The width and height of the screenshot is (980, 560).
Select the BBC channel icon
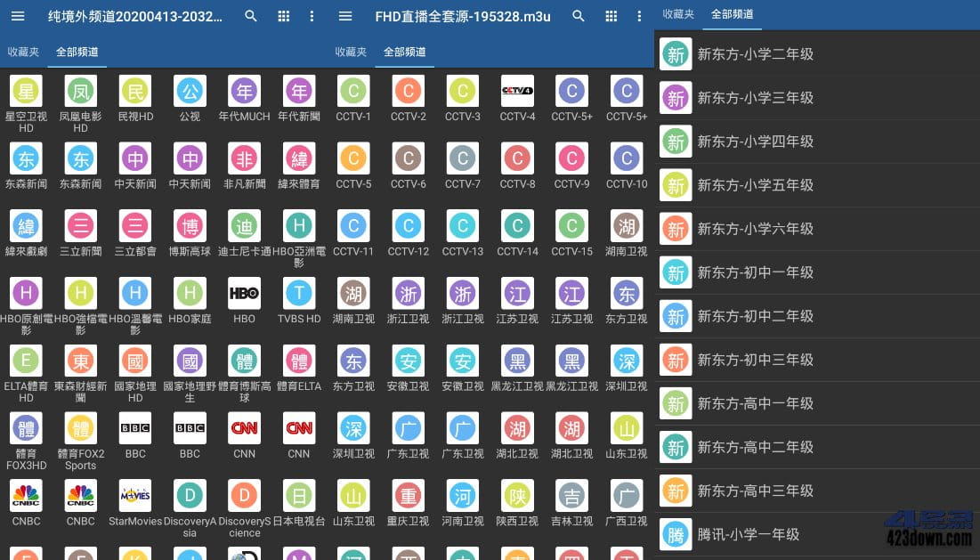point(134,428)
